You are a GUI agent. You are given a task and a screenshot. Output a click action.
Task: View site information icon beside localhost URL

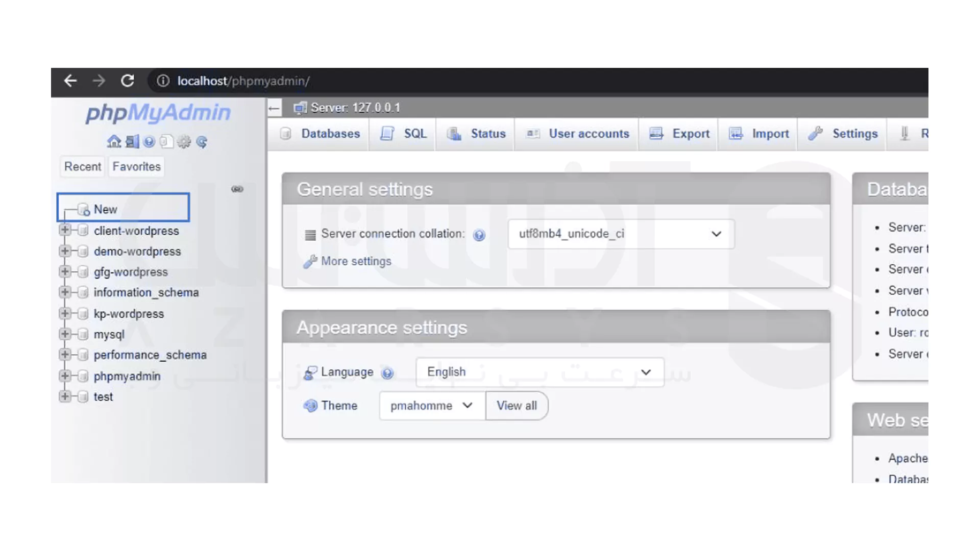coord(163,81)
